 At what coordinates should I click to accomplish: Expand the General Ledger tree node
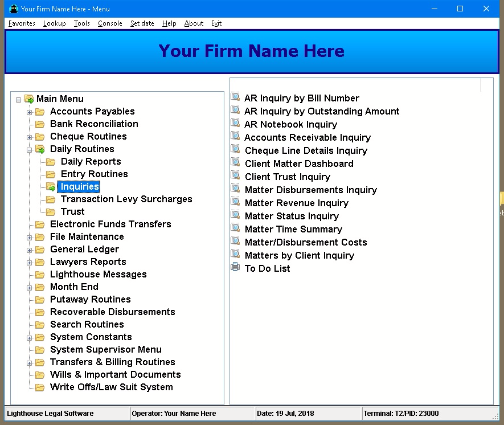[30, 250]
